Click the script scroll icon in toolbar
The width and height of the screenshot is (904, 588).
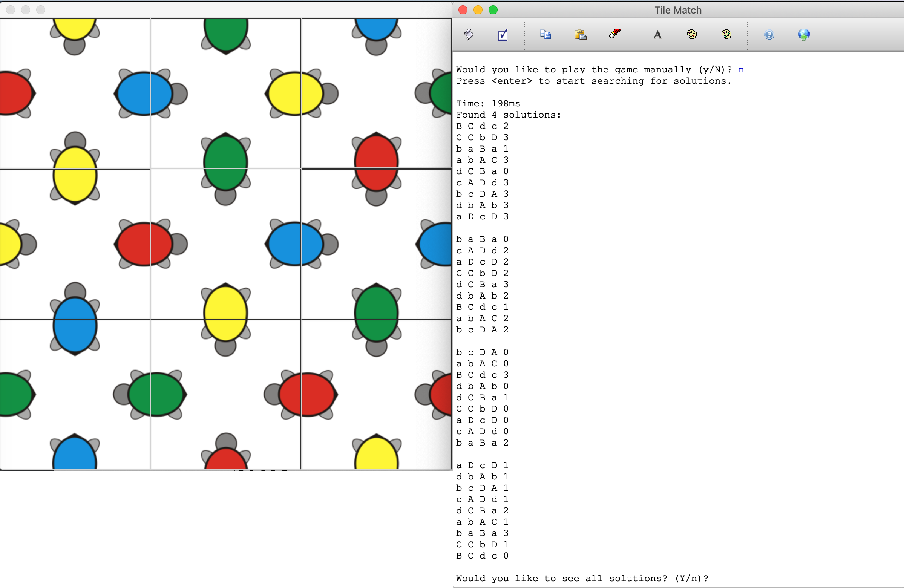pos(469,35)
